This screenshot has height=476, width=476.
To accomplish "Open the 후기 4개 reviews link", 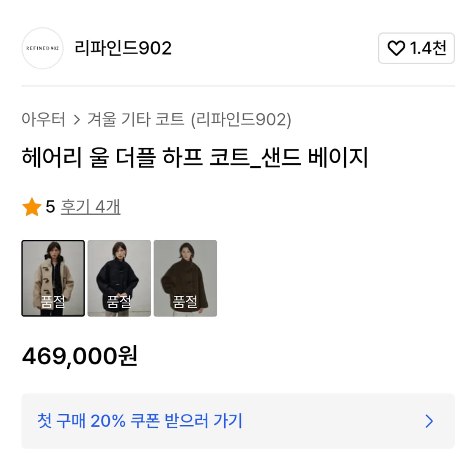I will click(90, 207).
